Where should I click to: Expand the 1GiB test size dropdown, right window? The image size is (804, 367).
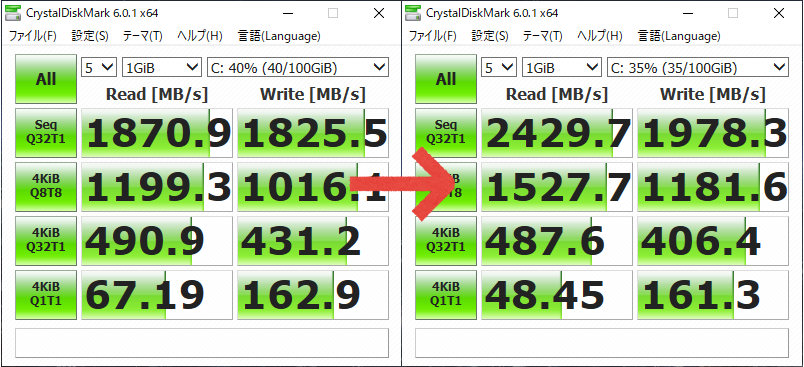click(561, 67)
